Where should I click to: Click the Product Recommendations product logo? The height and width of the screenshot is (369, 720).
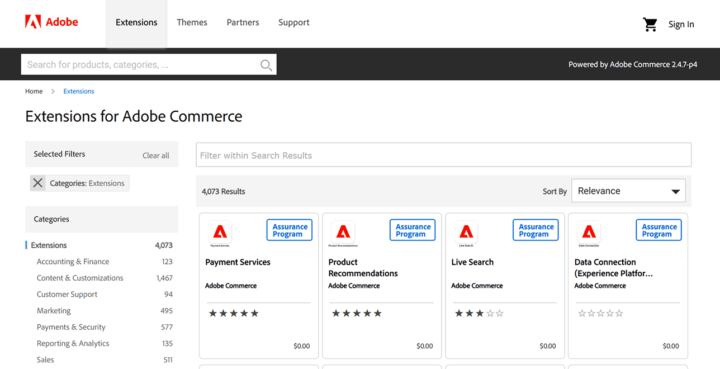coord(343,233)
